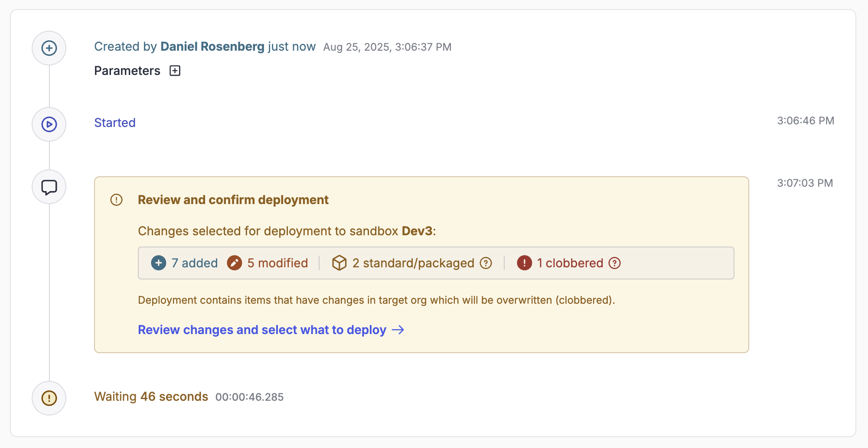Click the pencil icon for modified items
This screenshot has height=448, width=868.
(x=235, y=263)
